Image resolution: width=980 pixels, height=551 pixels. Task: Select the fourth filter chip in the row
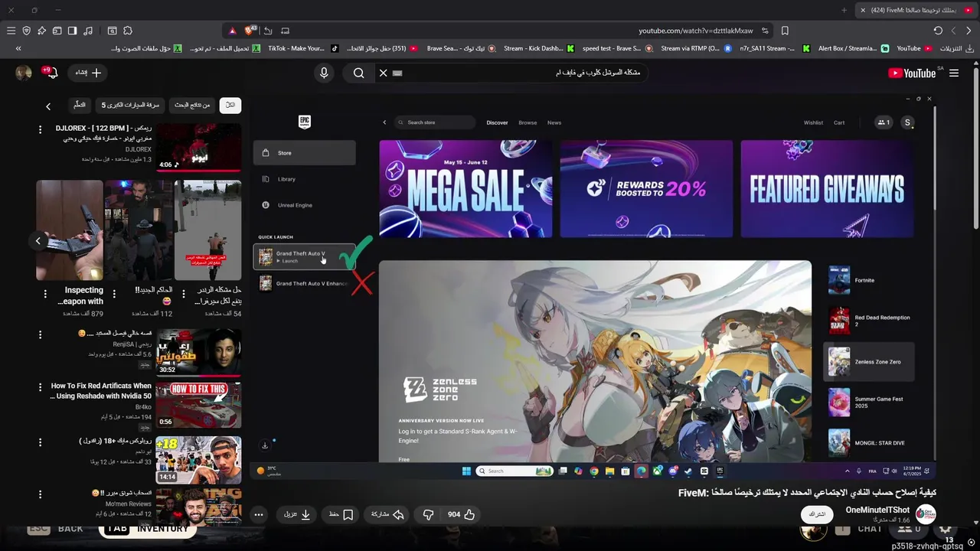[x=80, y=105]
